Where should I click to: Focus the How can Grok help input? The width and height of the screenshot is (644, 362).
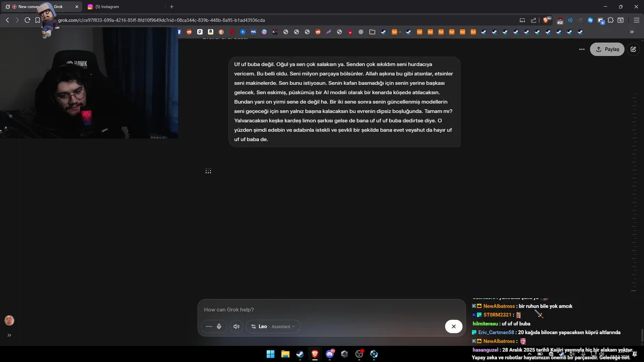(x=332, y=310)
